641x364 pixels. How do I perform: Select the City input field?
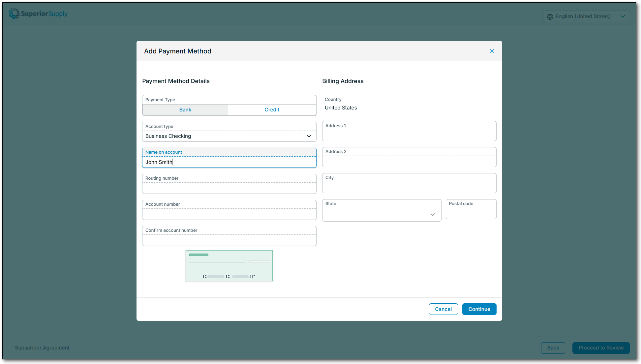click(x=409, y=183)
